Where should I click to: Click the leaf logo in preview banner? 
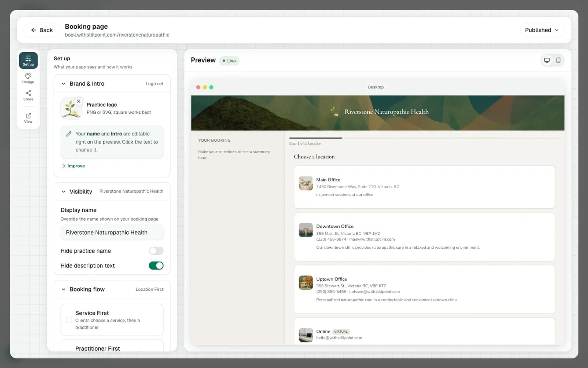pyautogui.click(x=334, y=112)
